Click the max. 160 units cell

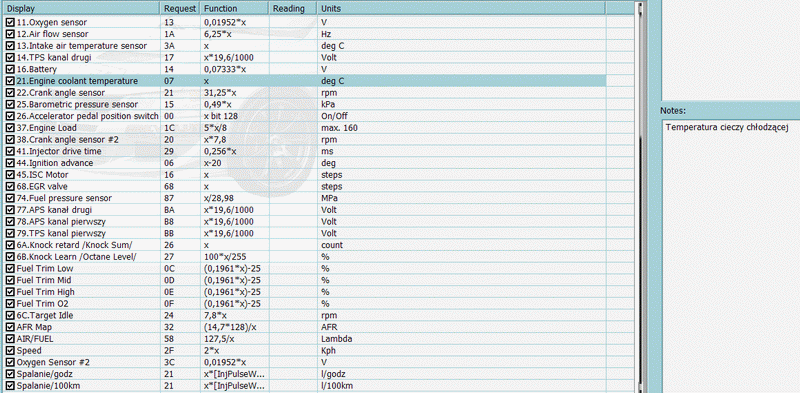(461, 128)
